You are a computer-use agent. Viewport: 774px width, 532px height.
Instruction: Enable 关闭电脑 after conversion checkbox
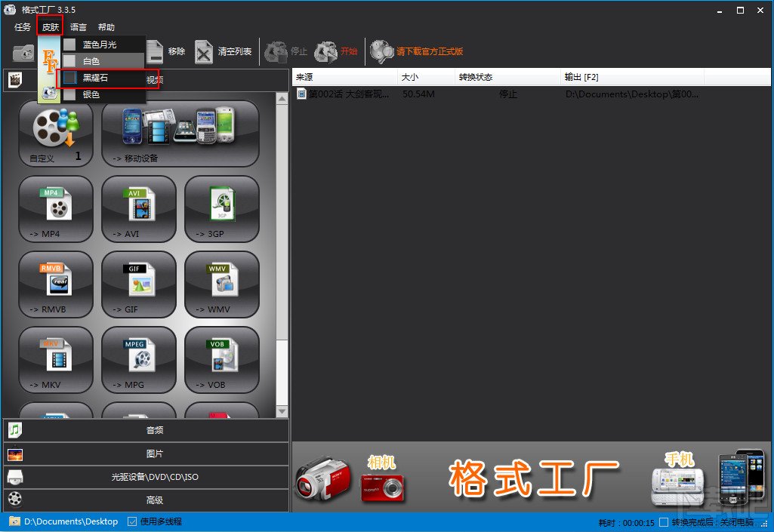point(664,522)
